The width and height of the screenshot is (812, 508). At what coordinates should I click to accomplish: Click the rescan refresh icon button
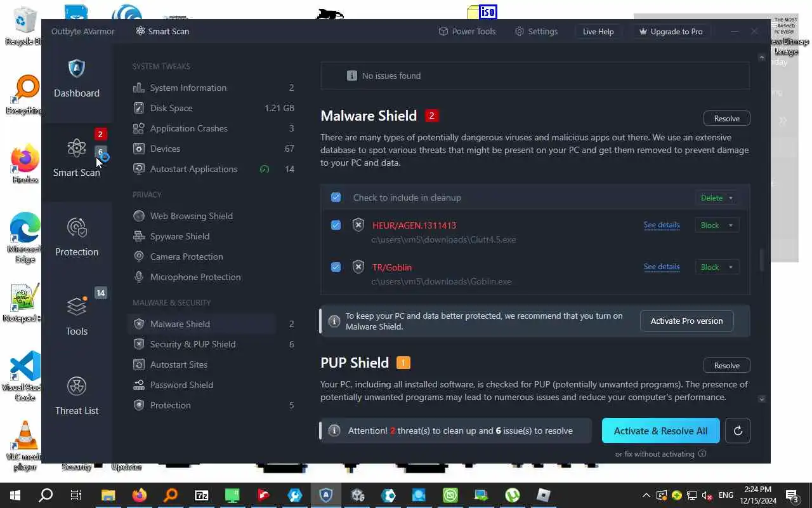[738, 431]
